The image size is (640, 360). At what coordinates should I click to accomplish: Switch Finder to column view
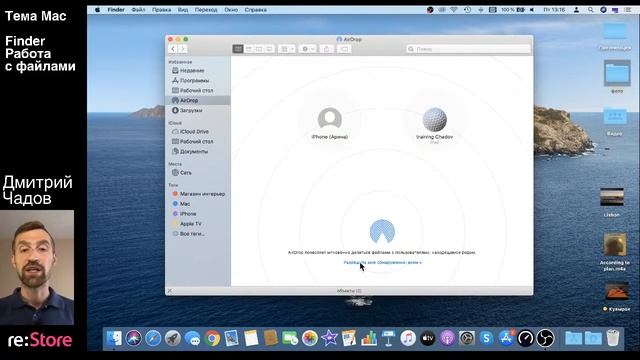[x=259, y=49]
